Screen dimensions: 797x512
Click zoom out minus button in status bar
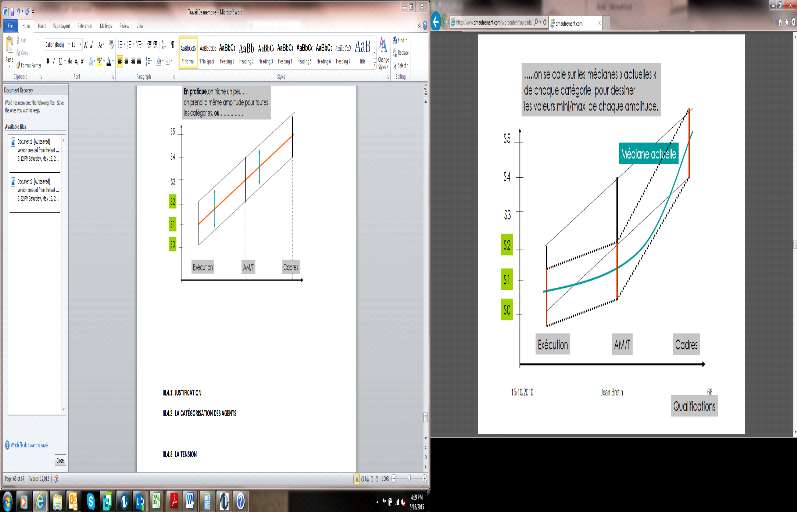point(394,478)
